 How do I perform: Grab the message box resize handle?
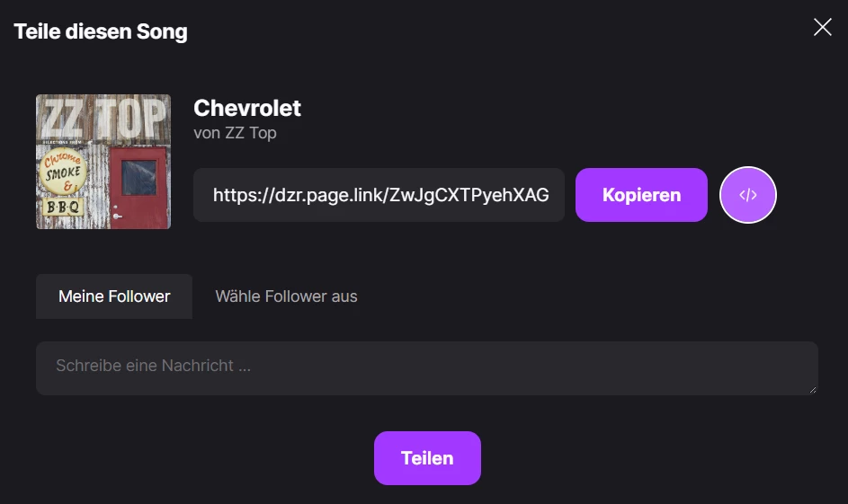pos(813,389)
